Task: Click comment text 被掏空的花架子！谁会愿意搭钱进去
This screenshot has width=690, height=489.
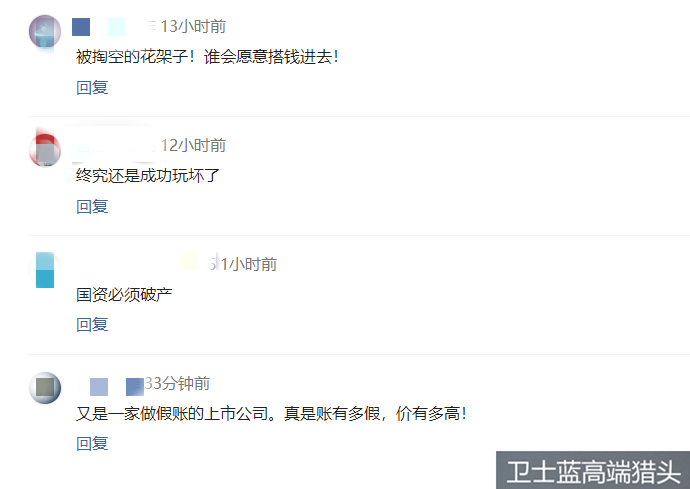Action: click(x=207, y=57)
